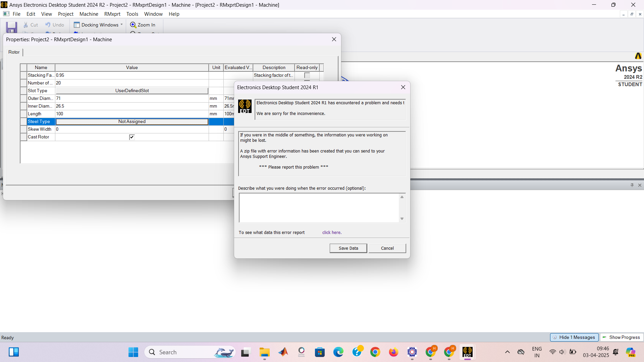Close the Electronics Desktop error dialog
The image size is (644, 362).
(x=403, y=87)
